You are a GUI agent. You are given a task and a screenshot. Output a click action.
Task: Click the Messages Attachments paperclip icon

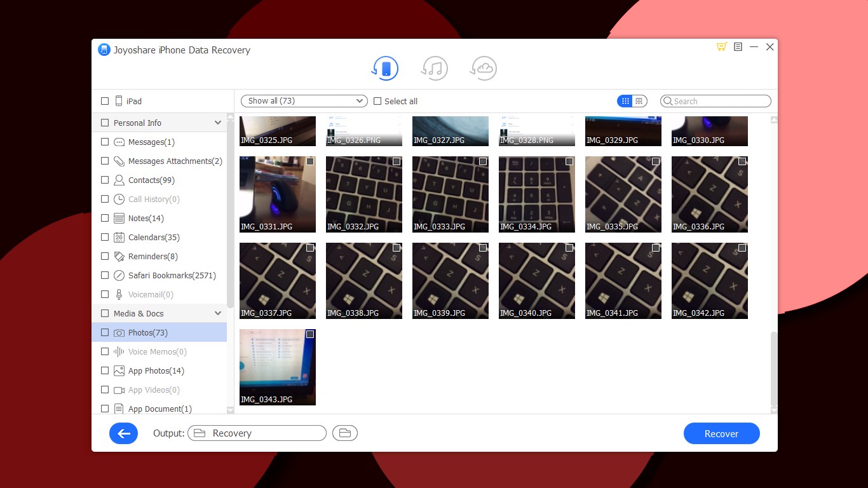119,161
